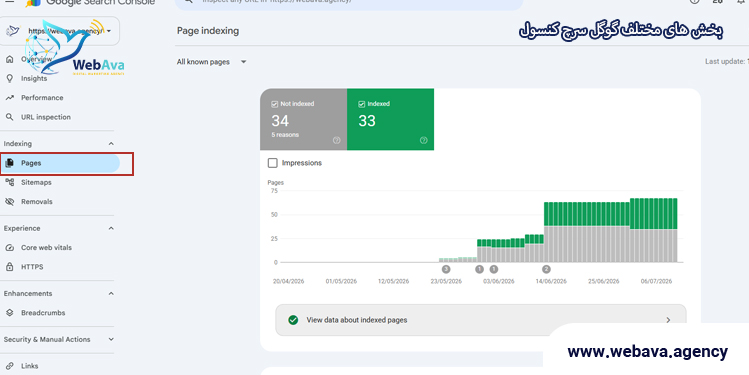
Task: Open the URL inspection tool
Action: [46, 117]
